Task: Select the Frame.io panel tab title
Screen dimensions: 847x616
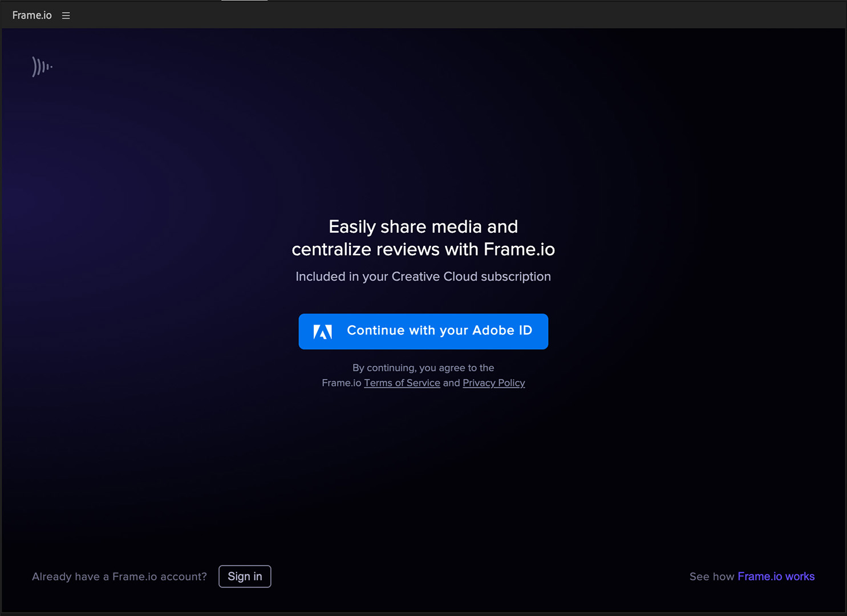Action: click(x=32, y=15)
